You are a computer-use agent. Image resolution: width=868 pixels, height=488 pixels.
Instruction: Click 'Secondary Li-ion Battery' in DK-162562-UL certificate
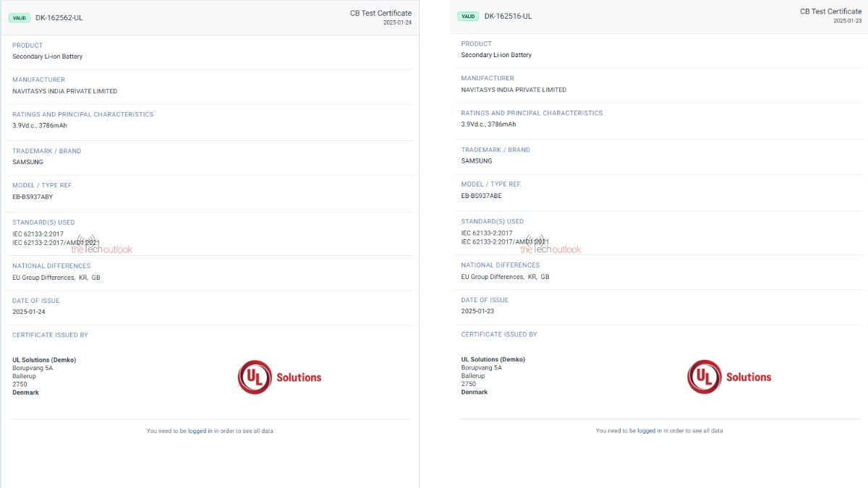[48, 56]
